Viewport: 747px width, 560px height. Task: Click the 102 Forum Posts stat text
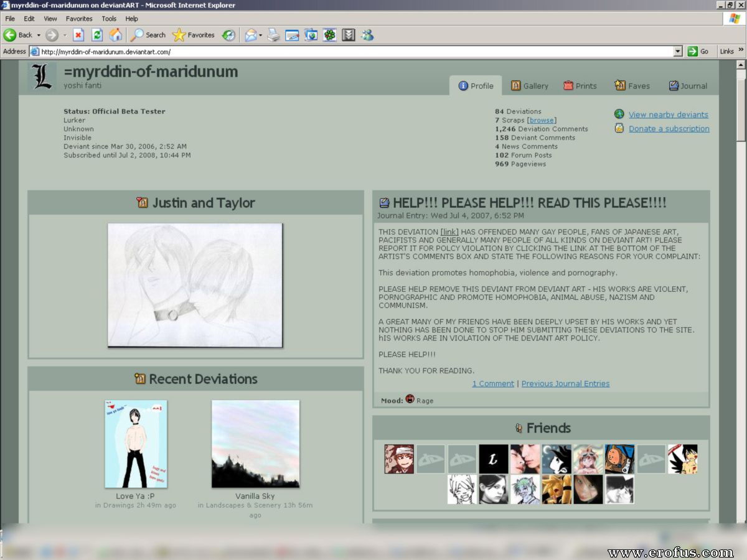[524, 155]
